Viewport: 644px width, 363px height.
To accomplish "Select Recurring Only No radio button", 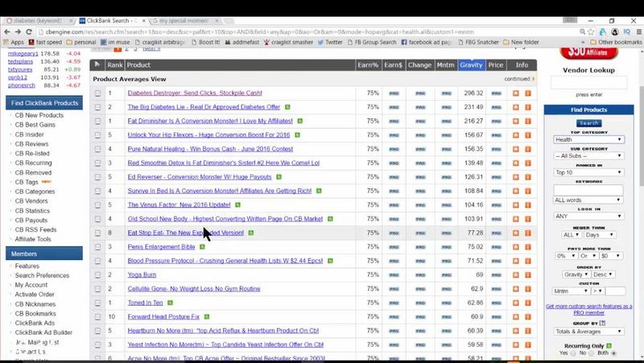I will coord(592,353).
